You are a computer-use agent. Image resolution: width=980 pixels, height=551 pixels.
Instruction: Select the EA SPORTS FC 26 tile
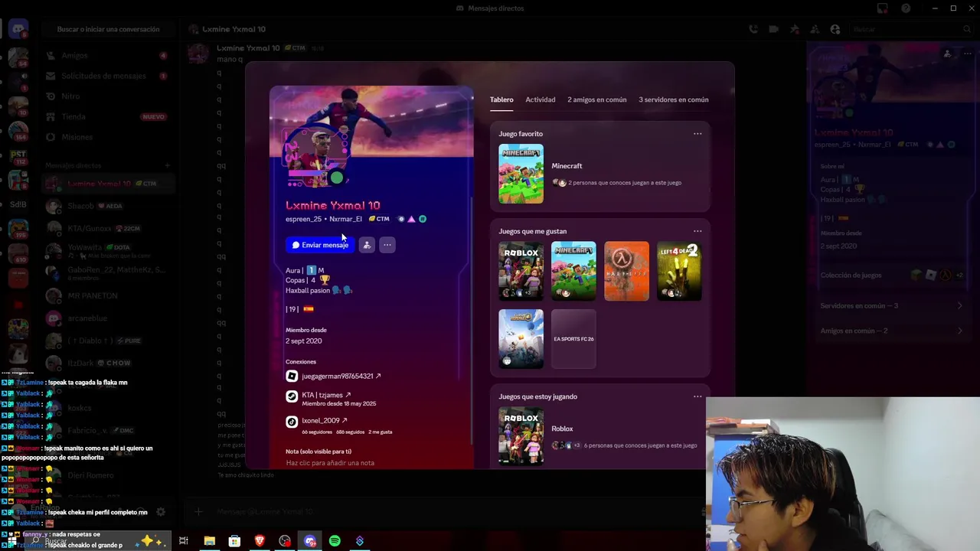[x=573, y=339]
